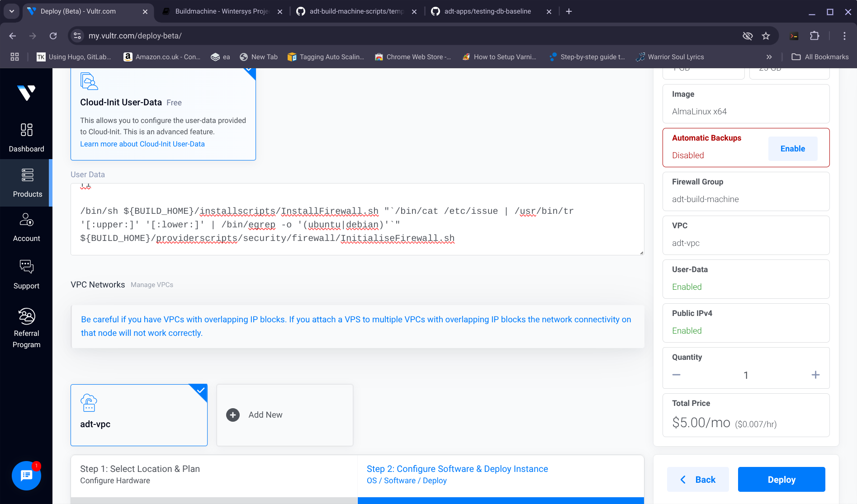
Task: Open the tab search dropdown arrow
Action: pos(12,11)
